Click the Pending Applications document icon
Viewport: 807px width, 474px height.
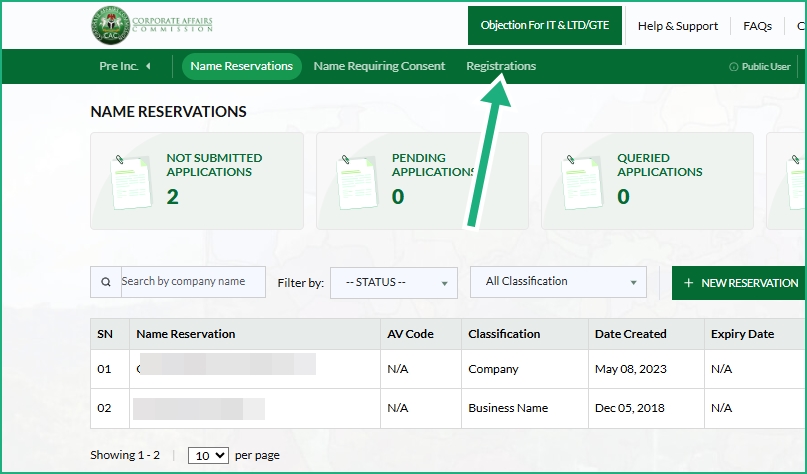357,182
